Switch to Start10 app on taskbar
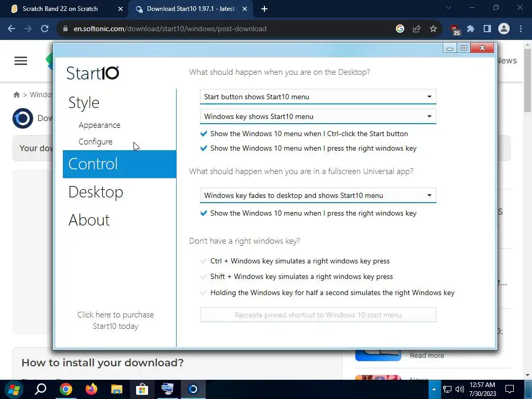The height and width of the screenshot is (399, 532). [x=193, y=389]
